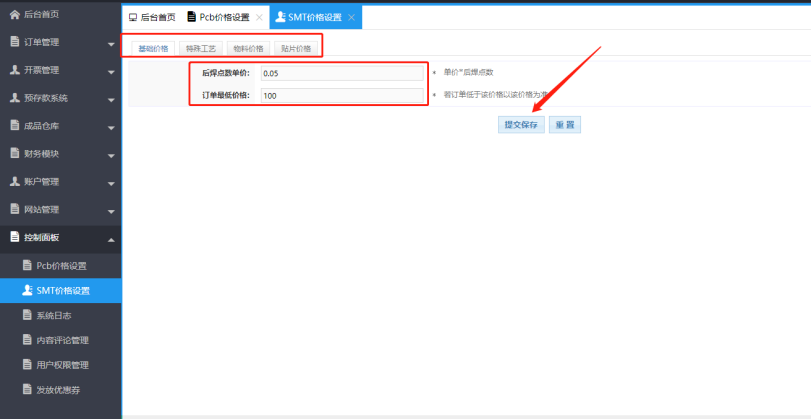Expand the 预存款系统 menu arrow
Image resolution: width=812 pixels, height=419 pixels.
tap(110, 100)
